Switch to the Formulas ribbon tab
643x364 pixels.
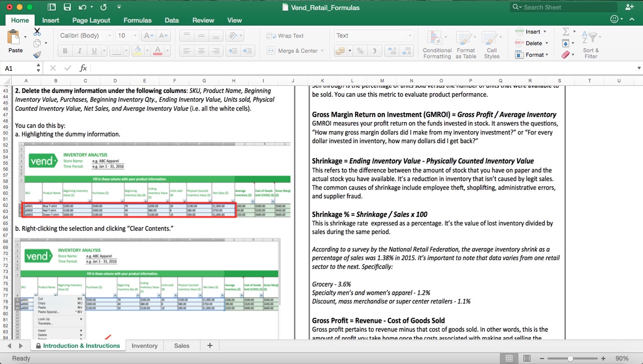point(137,21)
